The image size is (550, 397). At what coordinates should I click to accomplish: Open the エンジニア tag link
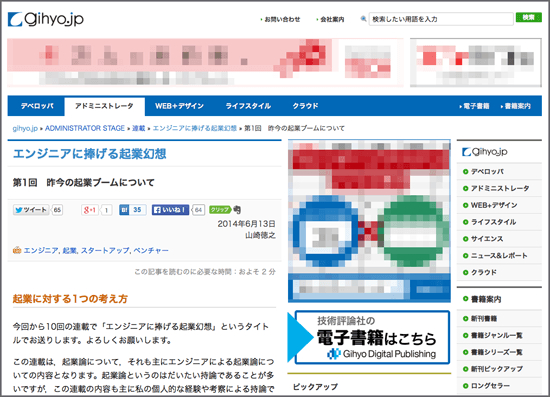point(41,250)
